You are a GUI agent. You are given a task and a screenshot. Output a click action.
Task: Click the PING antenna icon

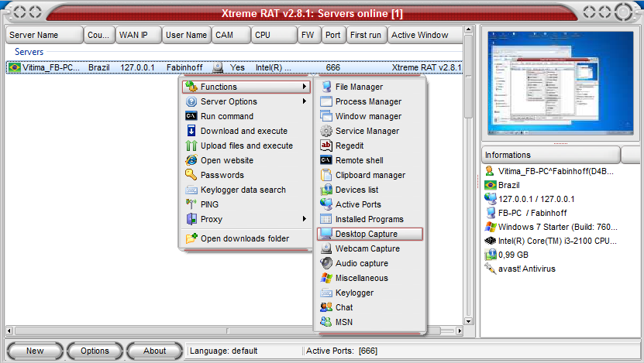[x=191, y=204]
